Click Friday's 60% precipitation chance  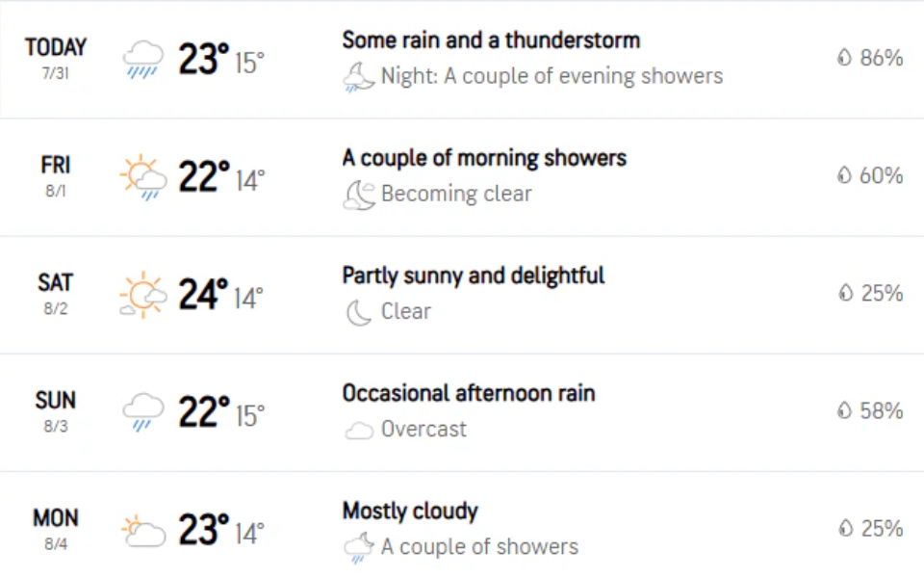881,176
